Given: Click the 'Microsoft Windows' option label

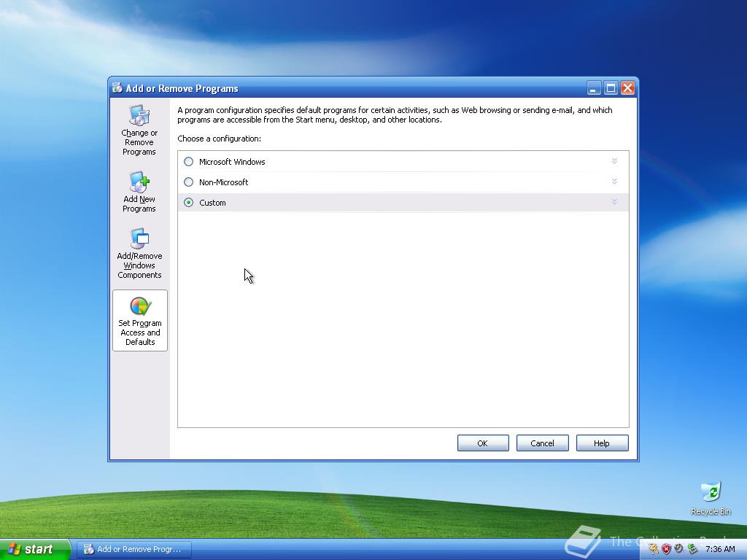Looking at the screenshot, I should pos(232,162).
